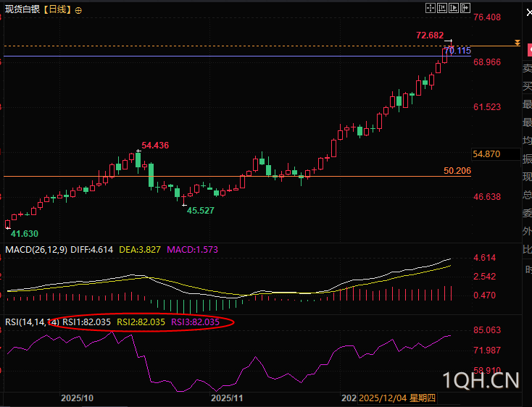Toggle the crosshair cursor icon

(431, 8)
